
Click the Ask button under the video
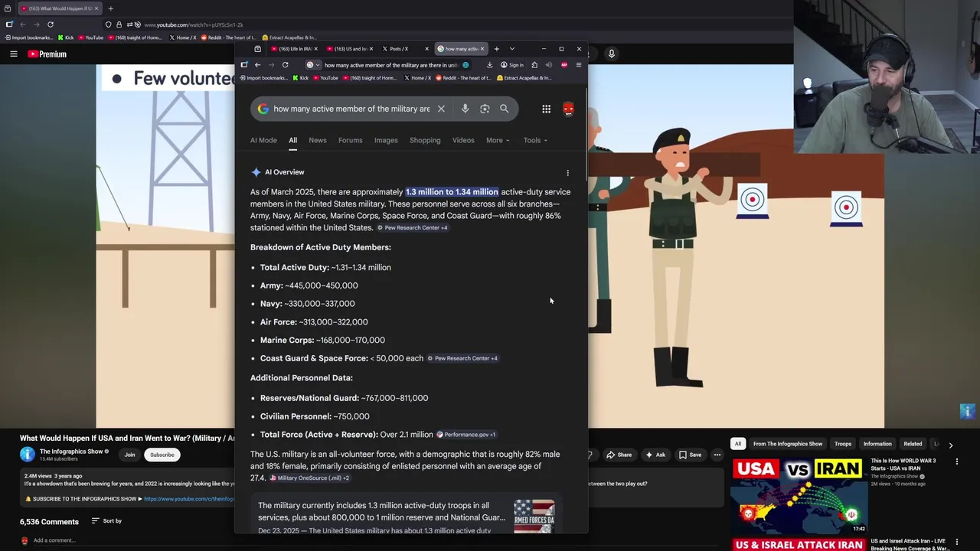(655, 455)
